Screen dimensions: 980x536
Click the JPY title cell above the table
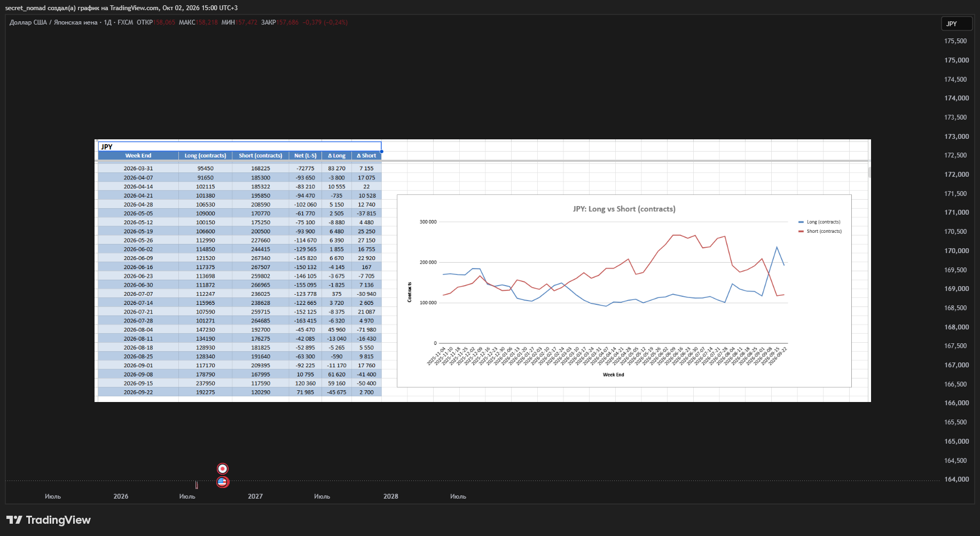(x=240, y=147)
